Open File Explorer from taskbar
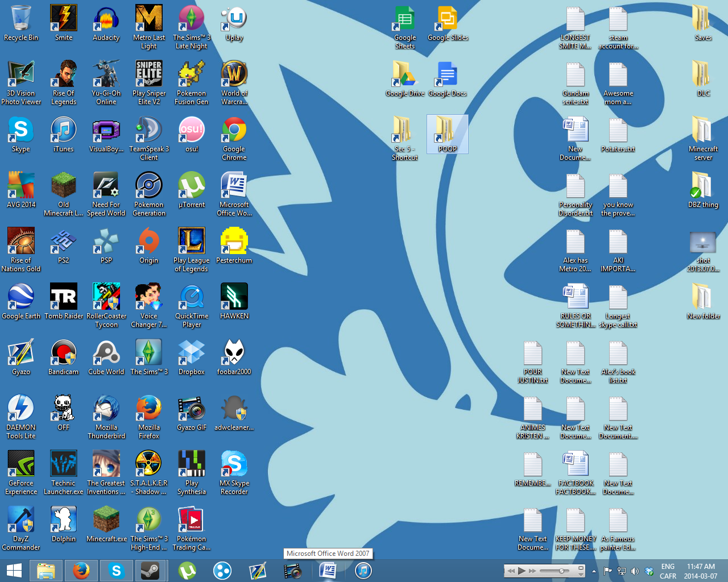 pos(46,571)
